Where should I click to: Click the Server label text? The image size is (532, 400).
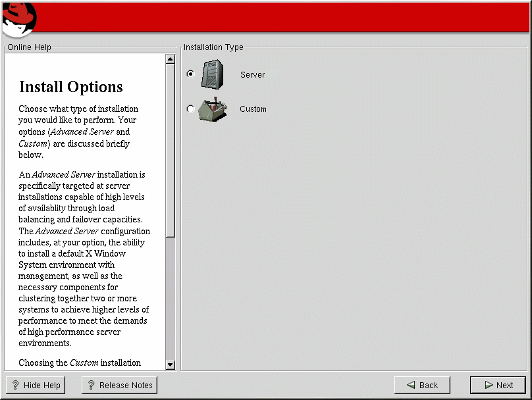coord(252,75)
